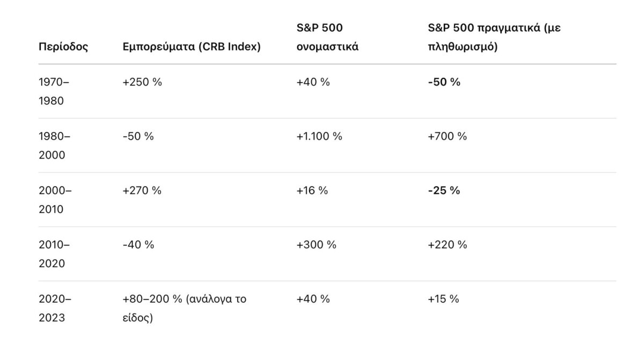
Task: Click the 1980–2000 period cell
Action: click(x=55, y=146)
